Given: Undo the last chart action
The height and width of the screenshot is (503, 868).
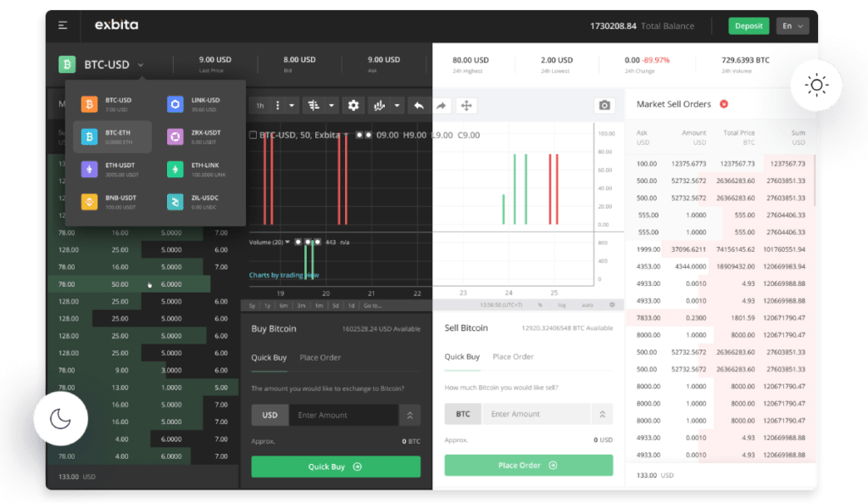Looking at the screenshot, I should 418,105.
